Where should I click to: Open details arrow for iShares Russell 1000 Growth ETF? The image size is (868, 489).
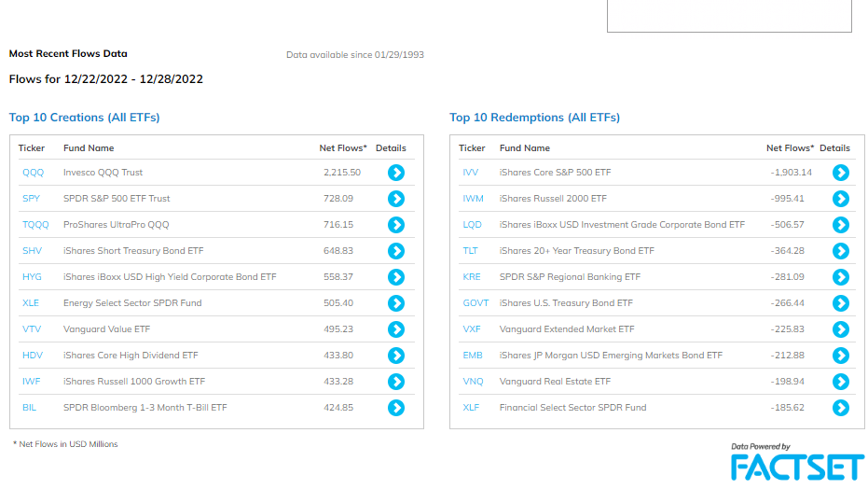(396, 382)
